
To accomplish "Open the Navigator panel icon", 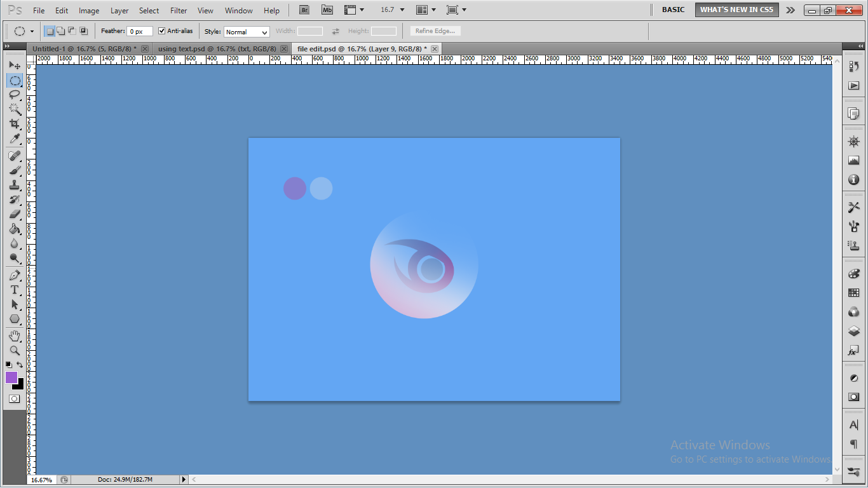I will [x=853, y=141].
